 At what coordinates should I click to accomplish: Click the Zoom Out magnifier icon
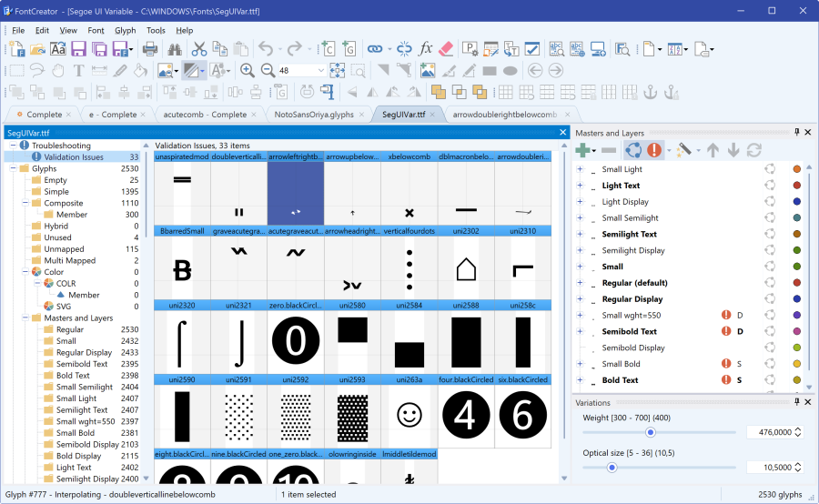[x=268, y=71]
